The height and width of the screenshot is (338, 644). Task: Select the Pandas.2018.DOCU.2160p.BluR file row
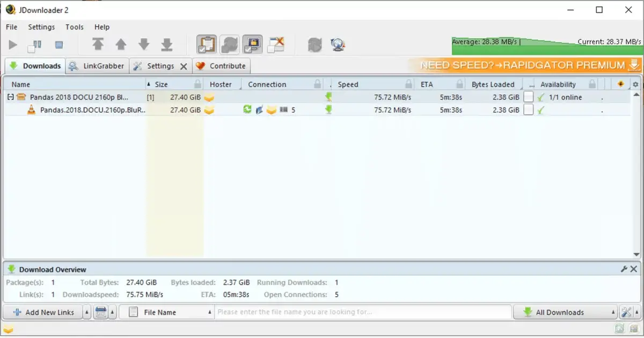317,110
